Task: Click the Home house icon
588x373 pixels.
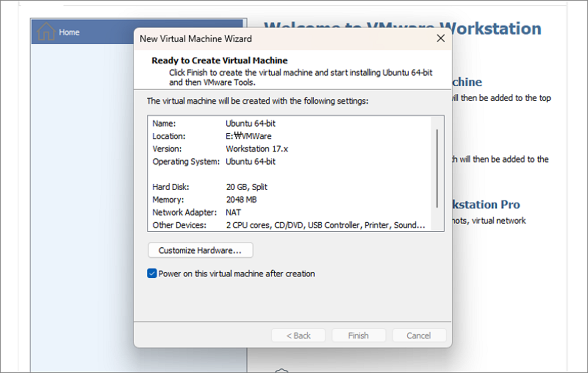Action: [x=46, y=32]
